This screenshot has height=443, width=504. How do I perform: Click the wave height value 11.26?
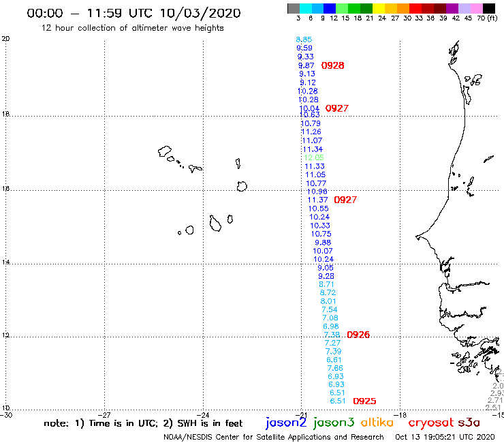coord(311,132)
